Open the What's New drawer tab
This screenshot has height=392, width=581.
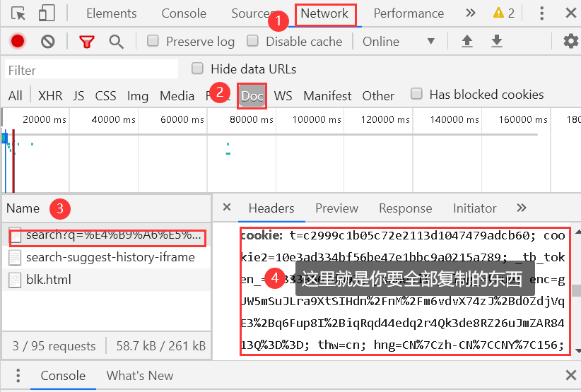(x=140, y=375)
